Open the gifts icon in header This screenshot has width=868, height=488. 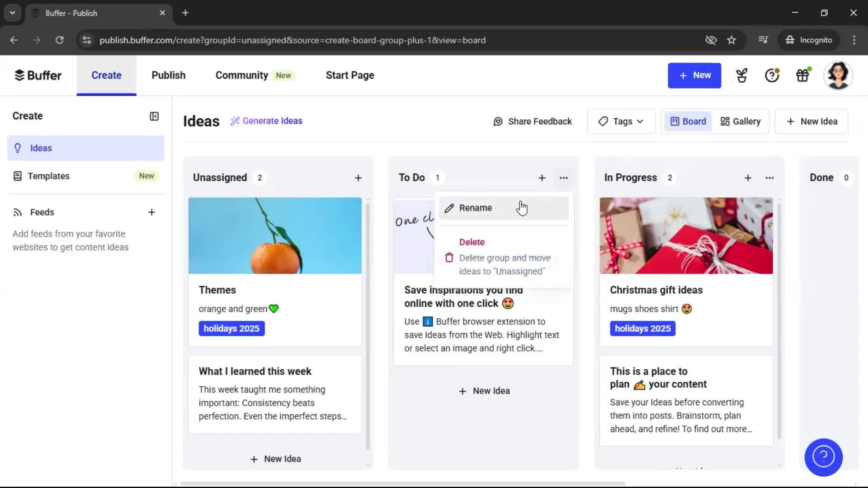click(x=802, y=75)
